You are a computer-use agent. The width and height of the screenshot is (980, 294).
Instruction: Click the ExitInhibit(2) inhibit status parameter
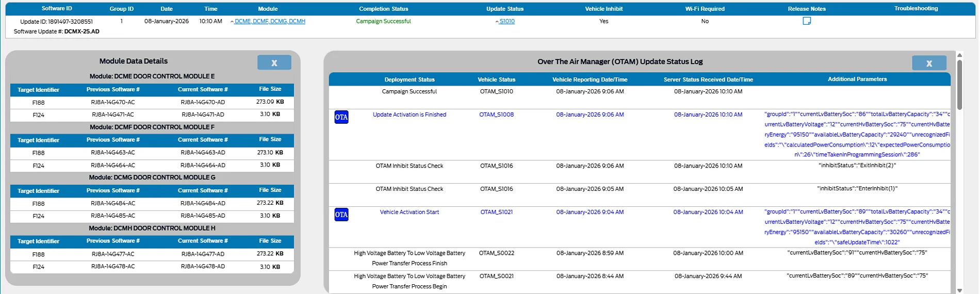point(857,166)
